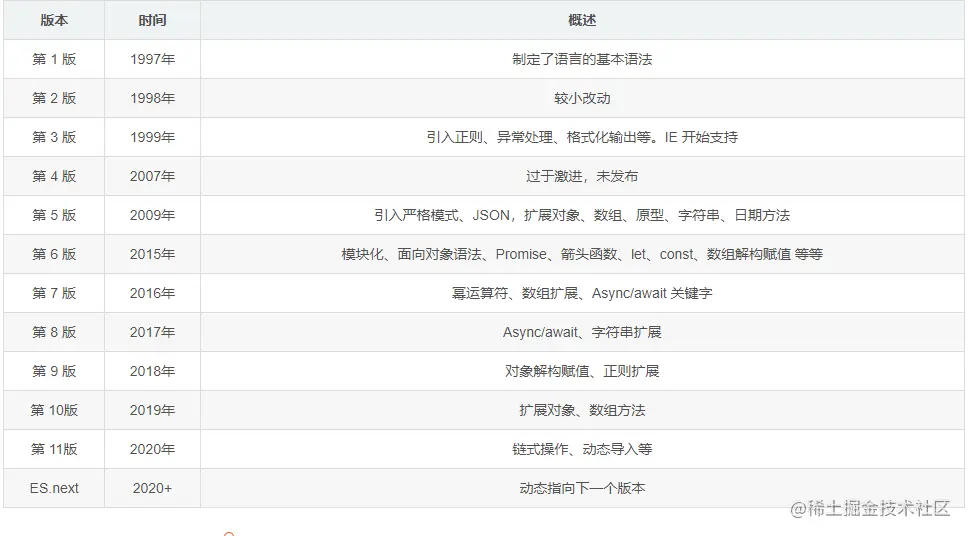
Task: Select the 第 9 版 cell
Action: pyautogui.click(x=54, y=371)
